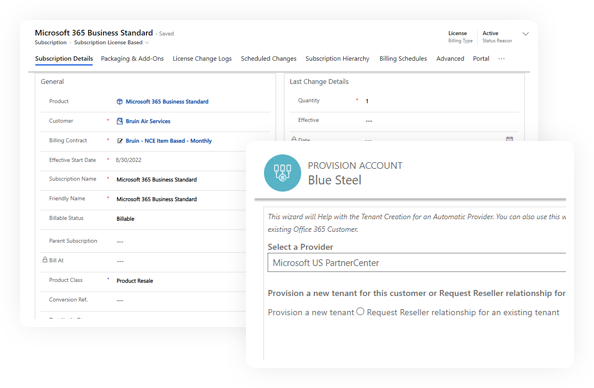Expand the header chevron next to Active status
This screenshot has width=594, height=388.
(x=525, y=34)
